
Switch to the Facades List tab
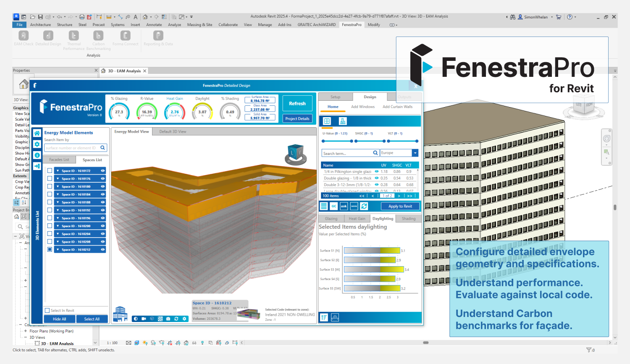tap(59, 160)
